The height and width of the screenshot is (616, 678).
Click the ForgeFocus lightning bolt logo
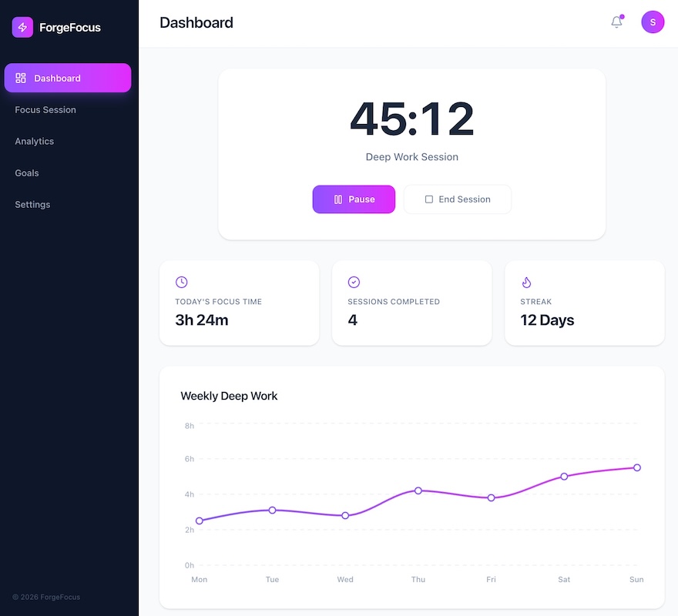click(22, 28)
